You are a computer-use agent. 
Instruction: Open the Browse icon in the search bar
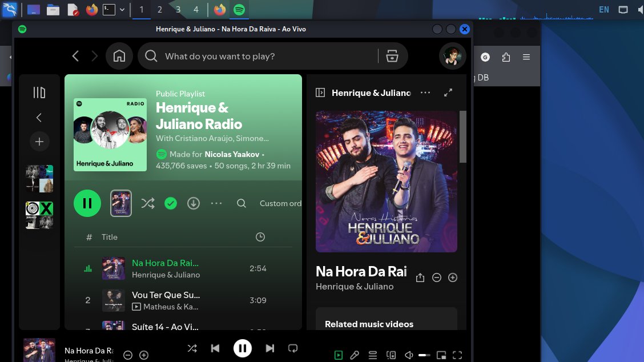click(x=392, y=56)
